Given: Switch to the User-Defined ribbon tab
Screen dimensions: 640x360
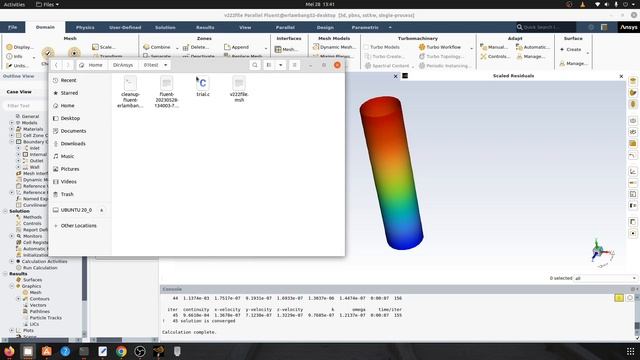Looking at the screenshot, I should tap(125, 27).
